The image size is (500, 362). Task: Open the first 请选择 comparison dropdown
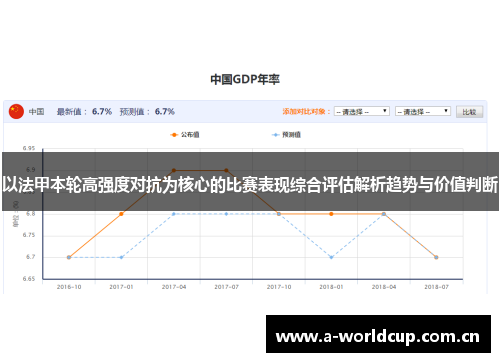coord(362,111)
